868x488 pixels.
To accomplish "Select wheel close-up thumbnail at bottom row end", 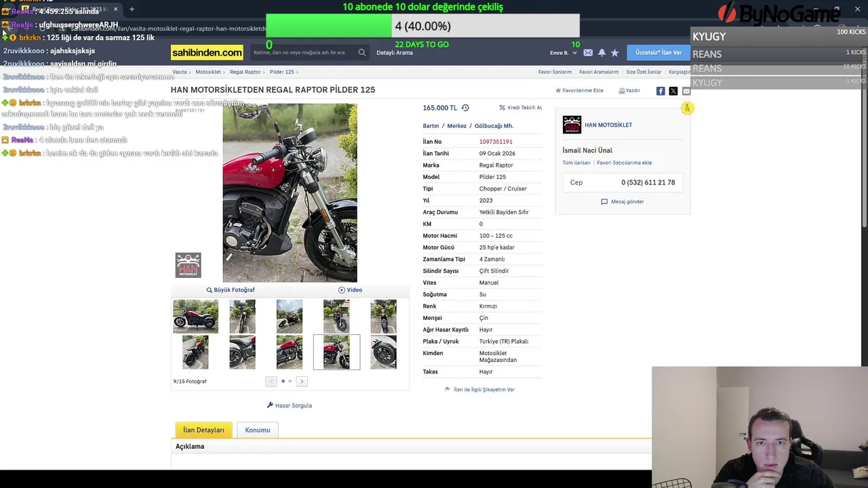I will tap(383, 352).
